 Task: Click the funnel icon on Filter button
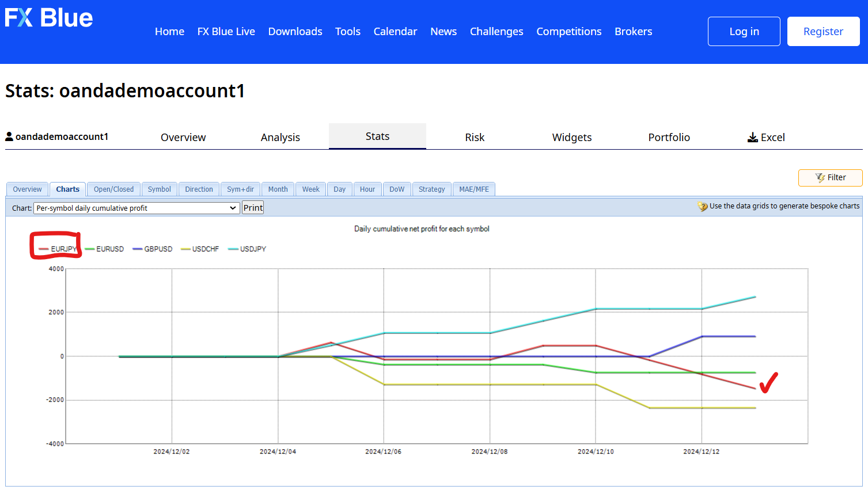[x=820, y=178]
